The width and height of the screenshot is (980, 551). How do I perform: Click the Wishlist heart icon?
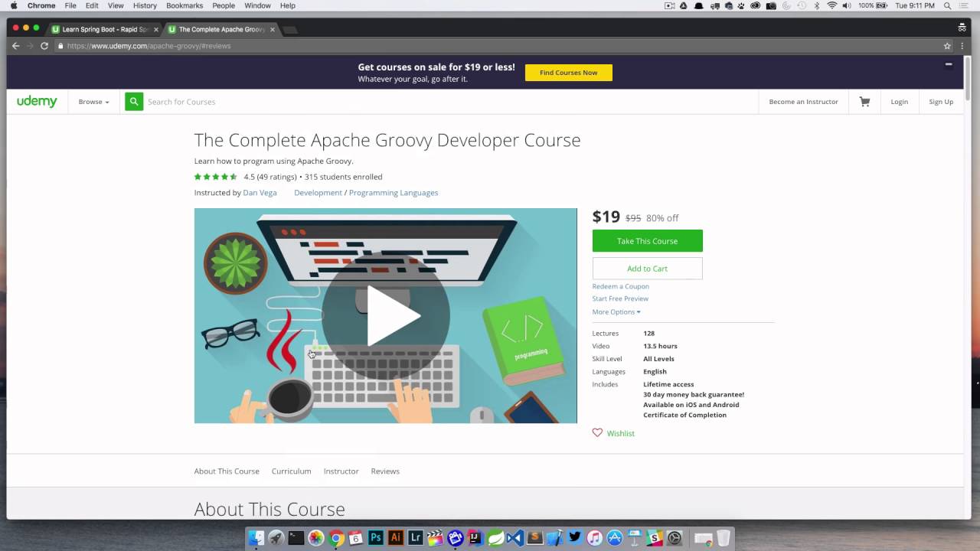pos(597,432)
